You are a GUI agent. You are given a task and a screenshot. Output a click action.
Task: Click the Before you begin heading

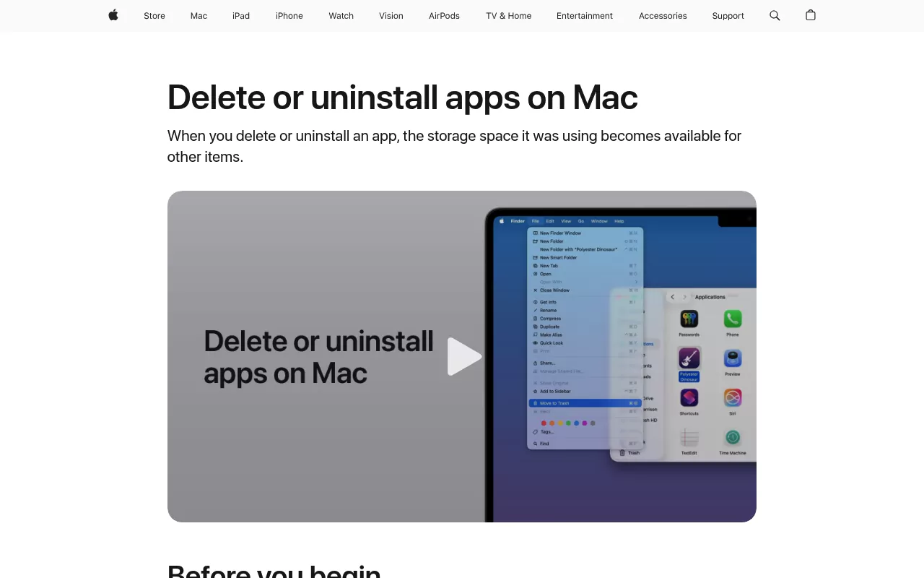pos(274,571)
